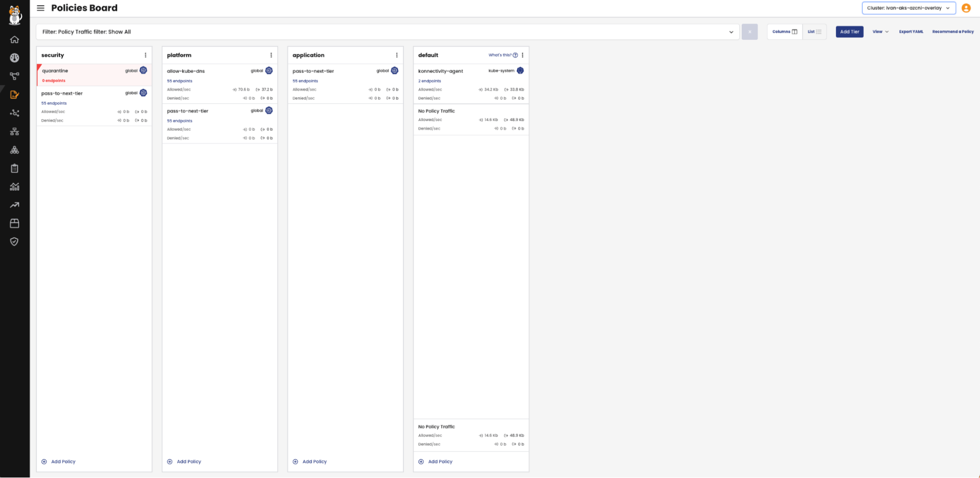
Task: Click Recommend a Policy
Action: tap(953, 32)
